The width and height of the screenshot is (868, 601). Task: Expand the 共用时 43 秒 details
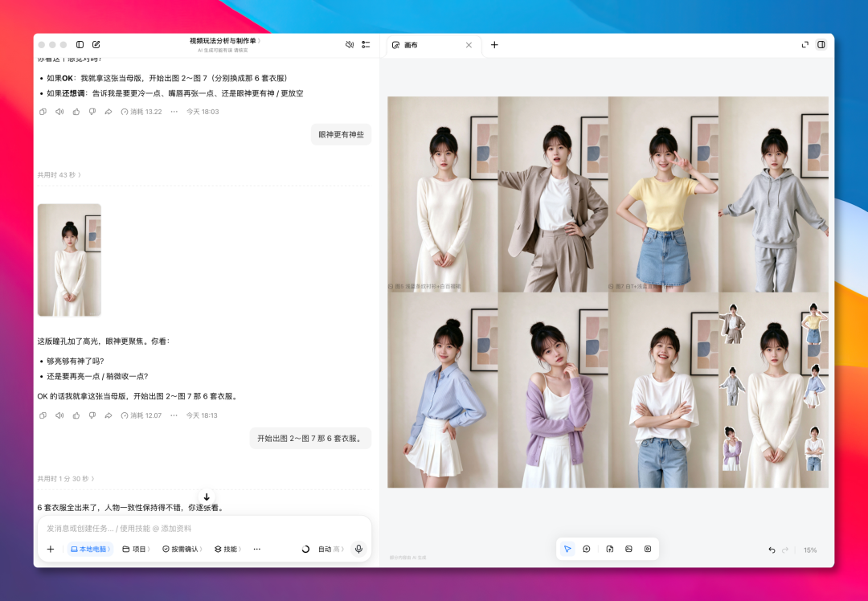coord(59,175)
